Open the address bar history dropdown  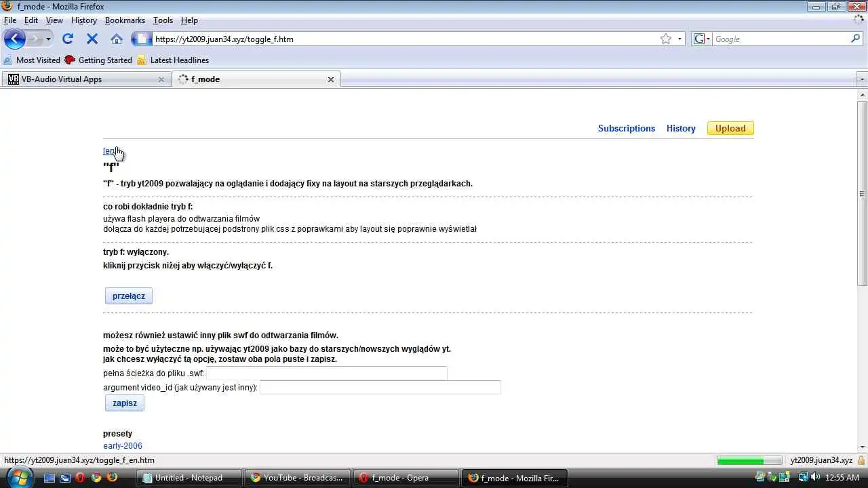pos(680,39)
